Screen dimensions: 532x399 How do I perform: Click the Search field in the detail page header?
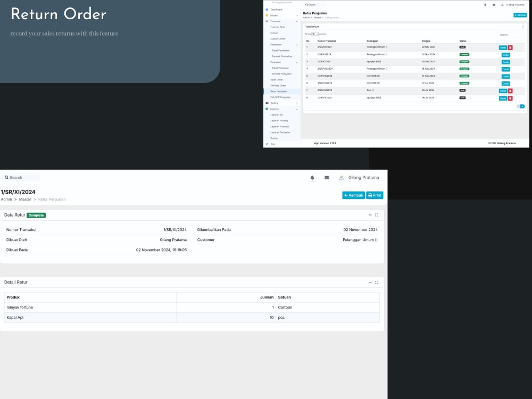coord(20,178)
